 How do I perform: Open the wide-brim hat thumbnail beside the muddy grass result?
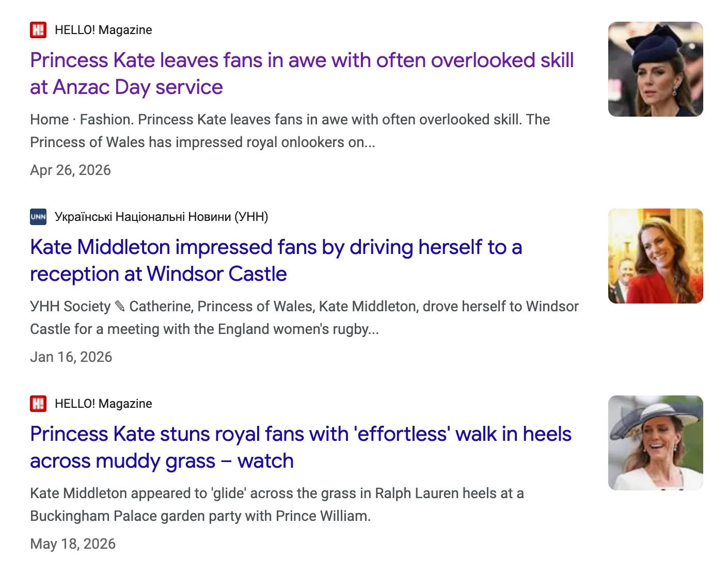(656, 443)
